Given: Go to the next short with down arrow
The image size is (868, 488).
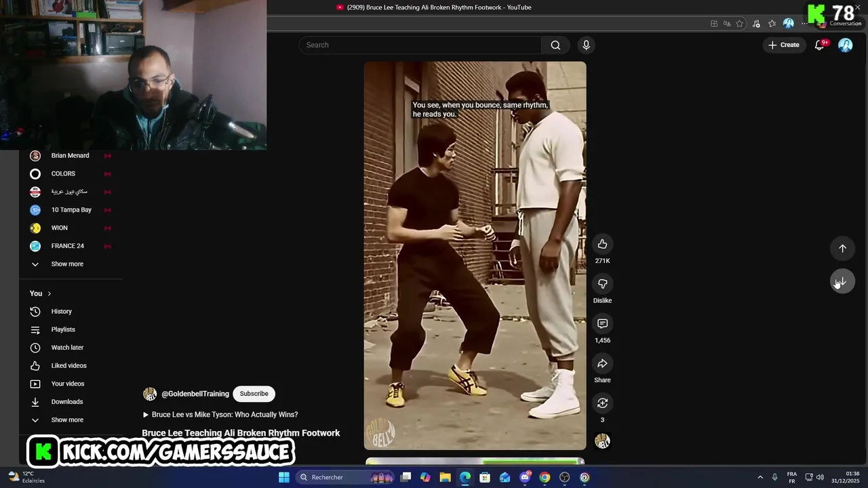Looking at the screenshot, I should 842,282.
